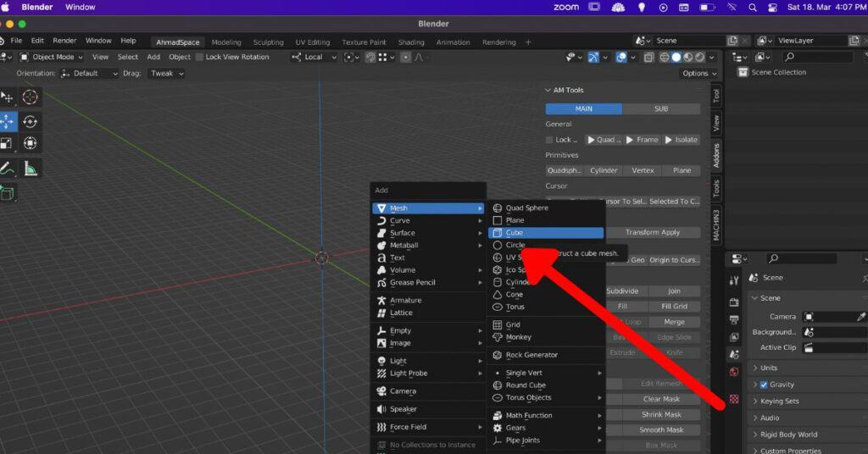Viewport: 868px width, 454px height.
Task: Choose Rock Generator from Mesh submenu
Action: [x=546, y=355]
